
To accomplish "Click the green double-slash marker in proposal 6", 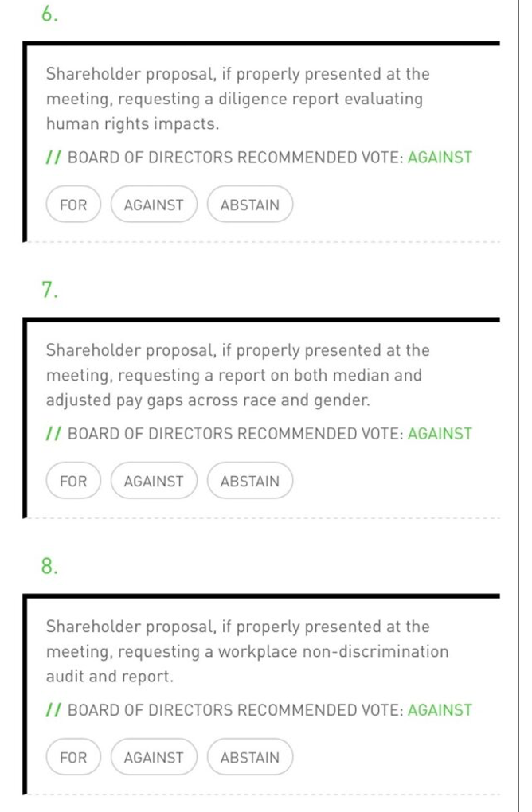I will tap(53, 158).
